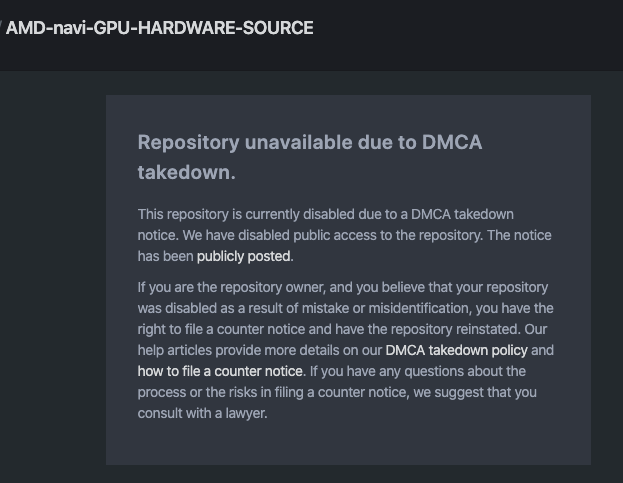The width and height of the screenshot is (623, 483).
Task: Open the AMD-navi-GPU-HARDWARE-SOURCE repository name link
Action: click(160, 28)
